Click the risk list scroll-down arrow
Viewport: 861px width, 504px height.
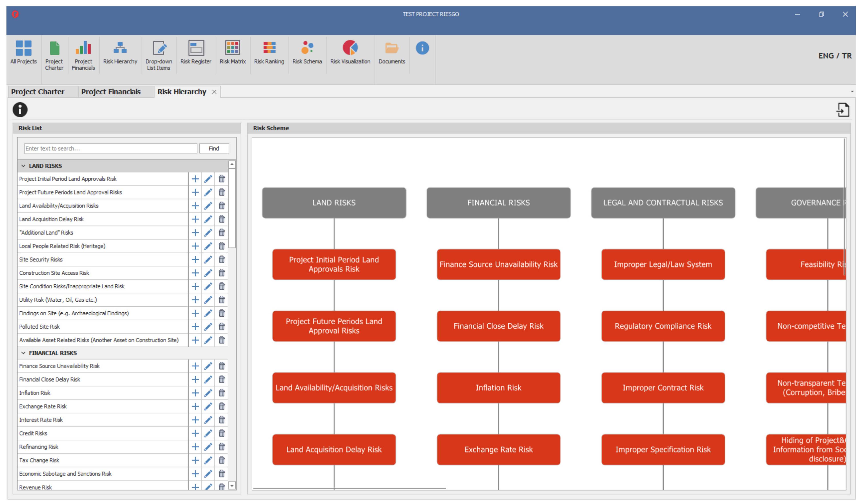(232, 486)
